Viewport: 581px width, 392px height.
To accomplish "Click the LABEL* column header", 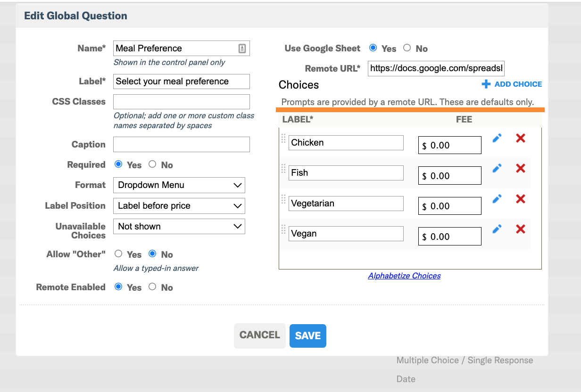I will [x=298, y=119].
